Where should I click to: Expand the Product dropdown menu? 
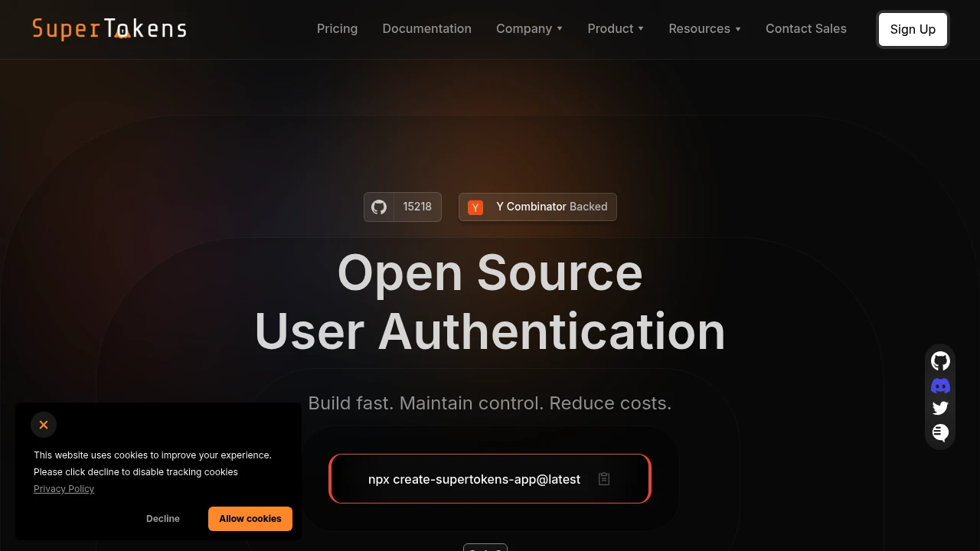point(616,29)
